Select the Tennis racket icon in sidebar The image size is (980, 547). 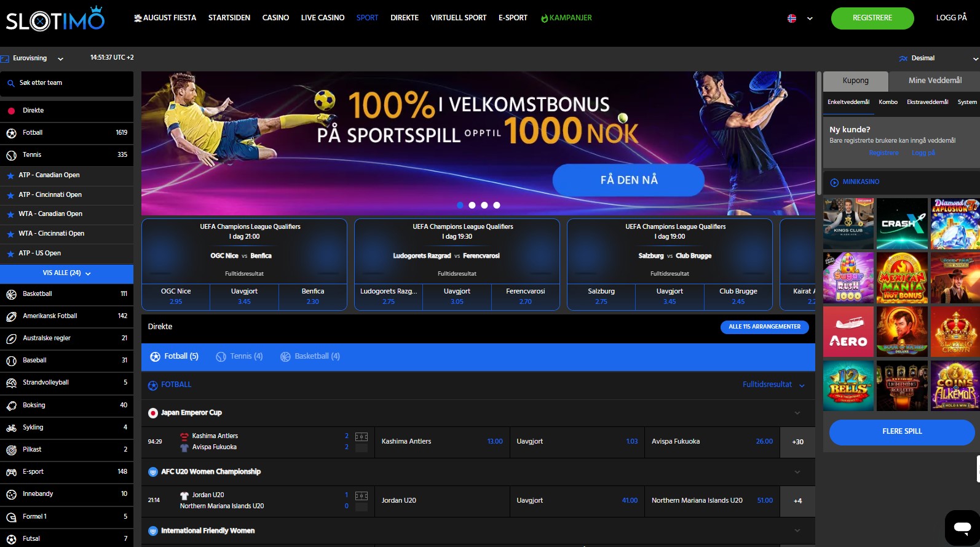(11, 155)
